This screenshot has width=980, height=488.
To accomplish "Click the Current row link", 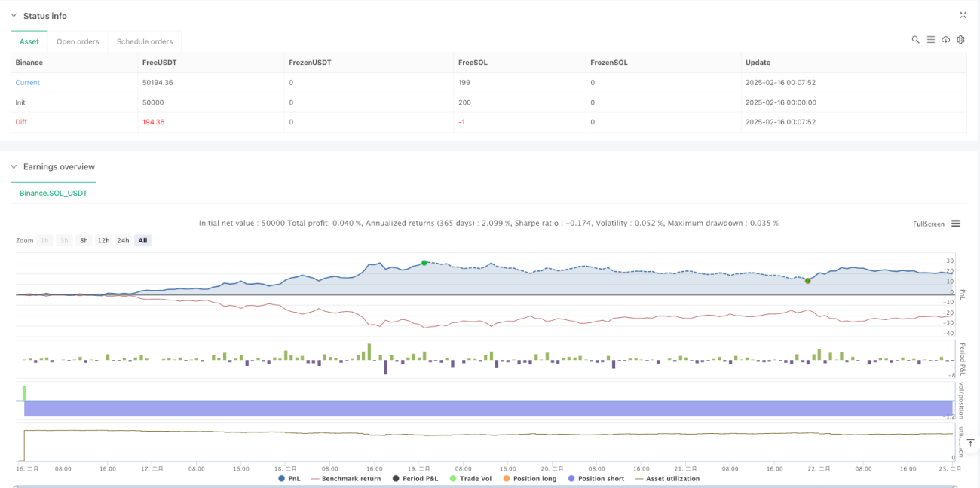I will tap(28, 83).
